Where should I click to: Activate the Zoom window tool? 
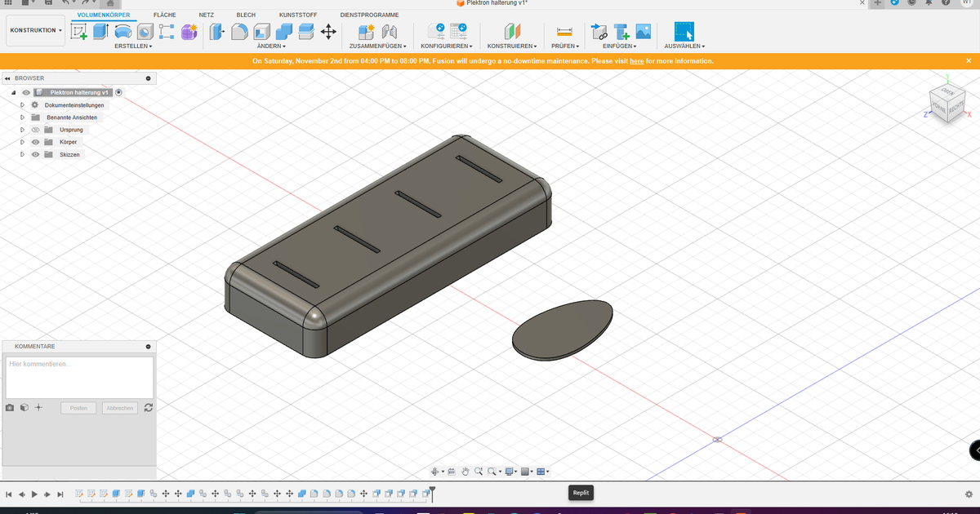click(491, 471)
